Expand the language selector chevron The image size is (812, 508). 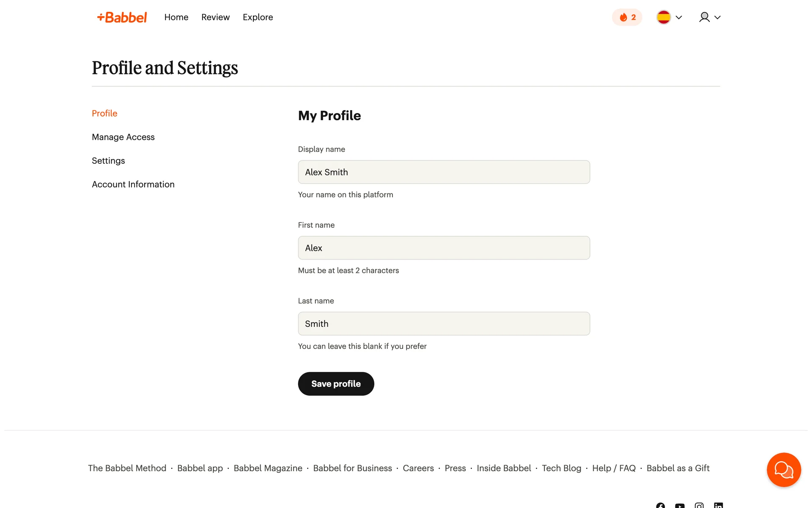click(x=679, y=17)
